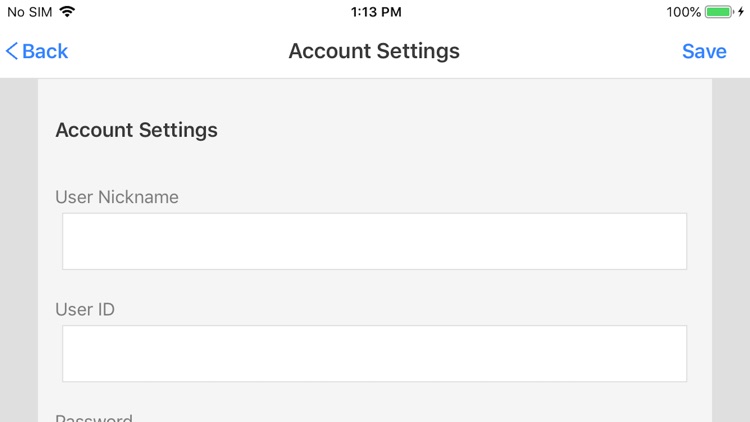
Task: Click the User ID field label
Action: [x=85, y=309]
